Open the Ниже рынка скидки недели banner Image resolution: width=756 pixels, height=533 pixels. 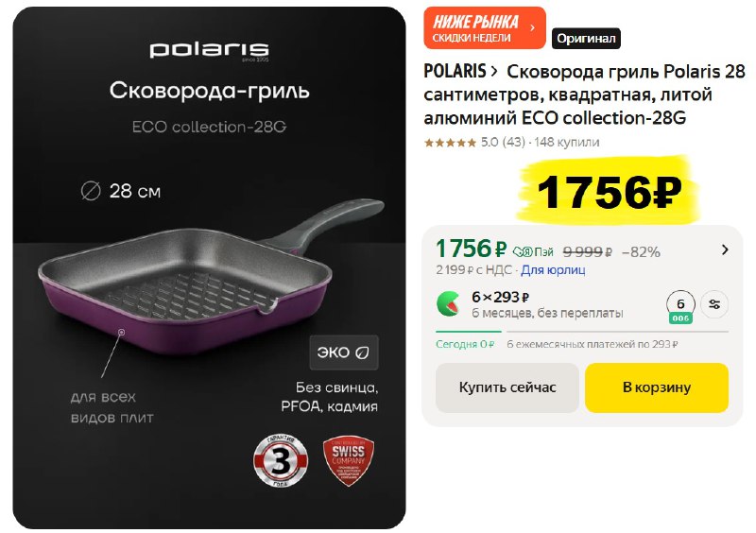coord(485,28)
